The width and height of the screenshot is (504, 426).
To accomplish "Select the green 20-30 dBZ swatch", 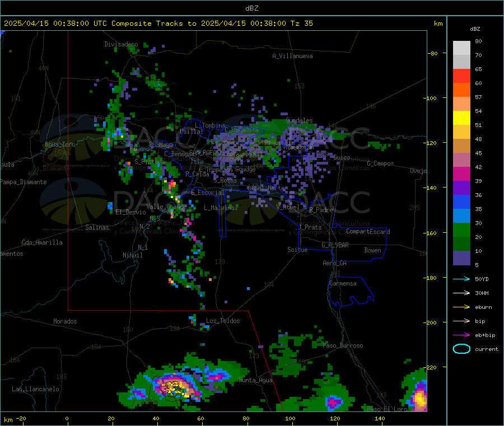I will 461,230.
